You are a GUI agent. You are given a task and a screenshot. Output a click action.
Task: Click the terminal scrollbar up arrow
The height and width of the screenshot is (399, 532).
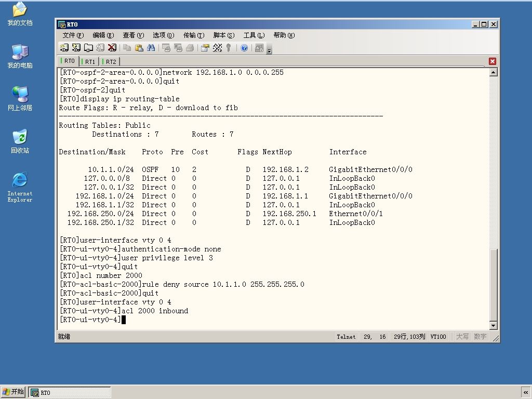(494, 72)
